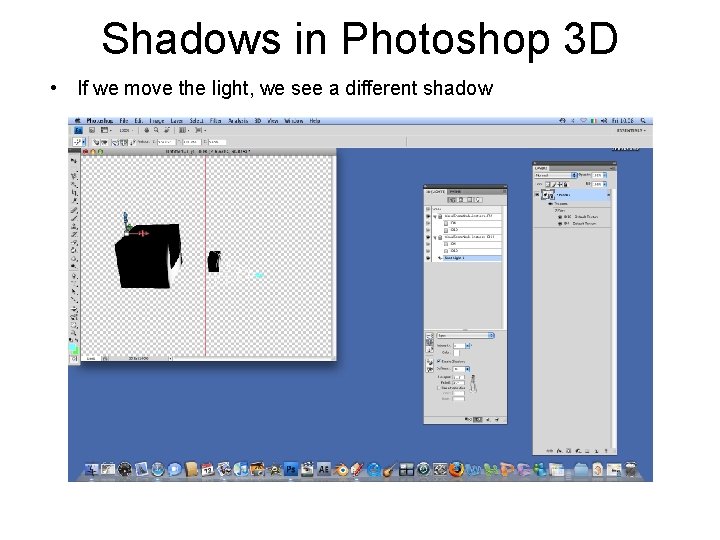
Task: Launch After Effects from the Dock
Action: click(x=323, y=469)
